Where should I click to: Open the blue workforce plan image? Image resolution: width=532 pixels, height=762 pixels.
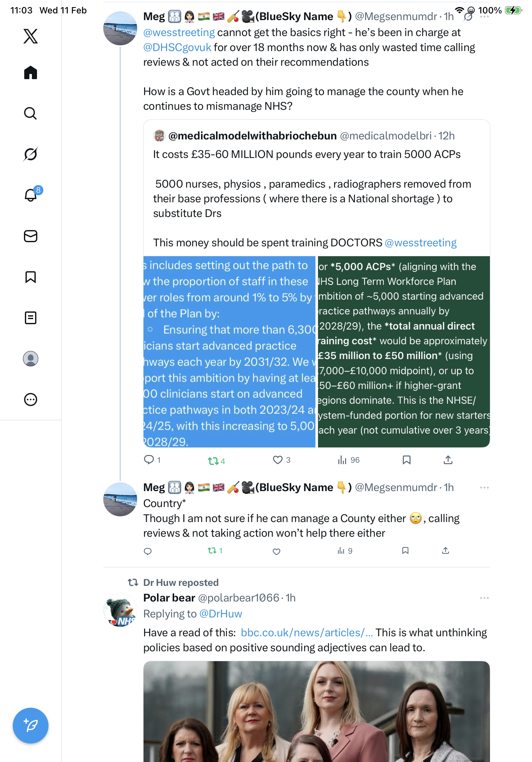[x=229, y=351]
